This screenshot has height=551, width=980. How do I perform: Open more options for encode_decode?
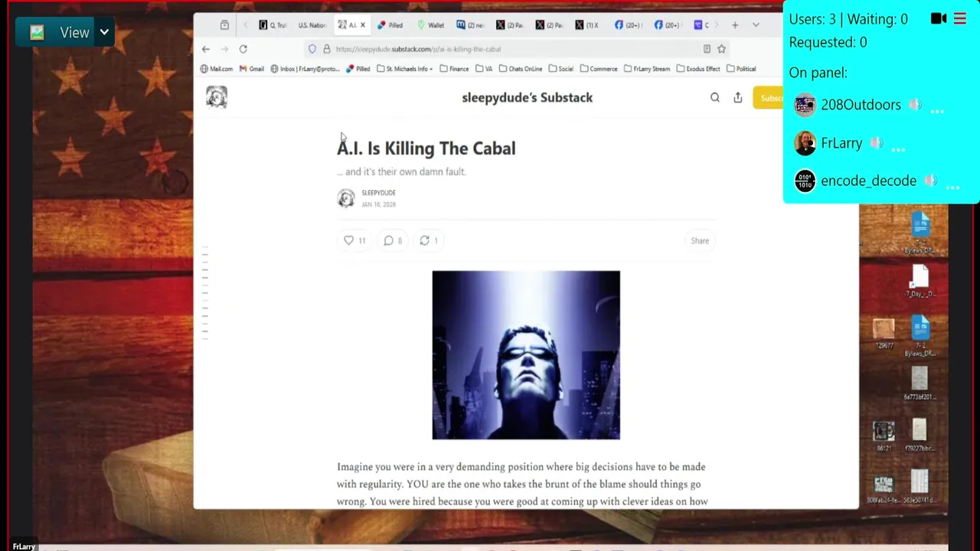point(952,186)
